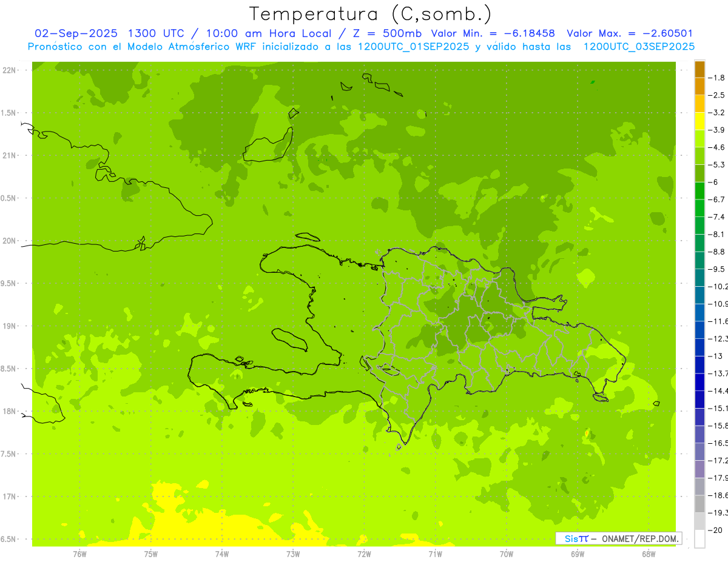Click the '17N' latitude label
The image size is (728, 562).
tap(8, 497)
